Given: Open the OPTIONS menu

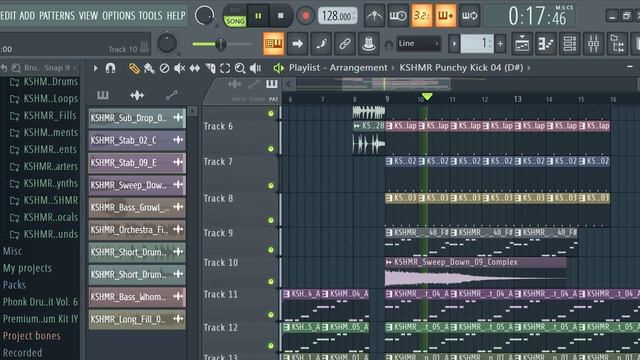Looking at the screenshot, I should pyautogui.click(x=118, y=16).
